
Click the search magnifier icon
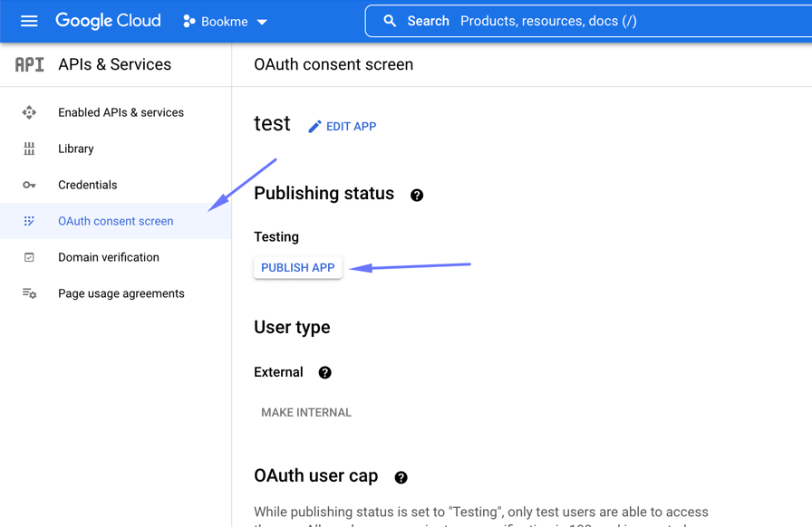tap(390, 21)
